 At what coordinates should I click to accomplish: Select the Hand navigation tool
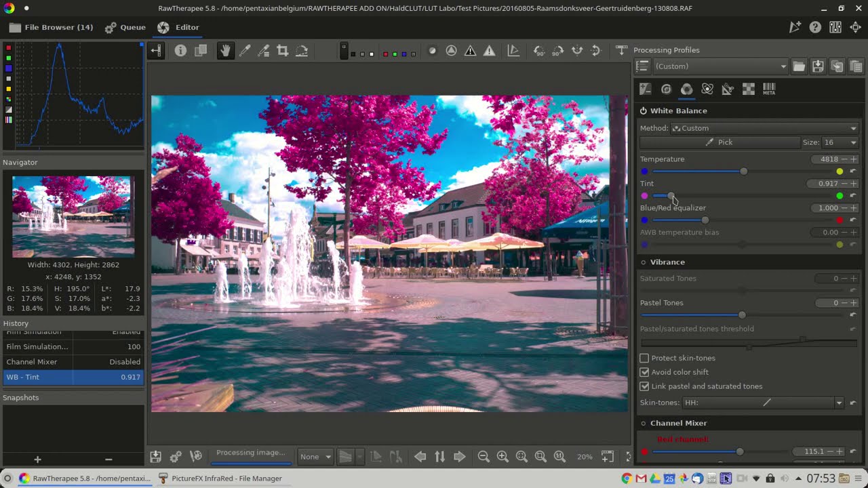(225, 51)
